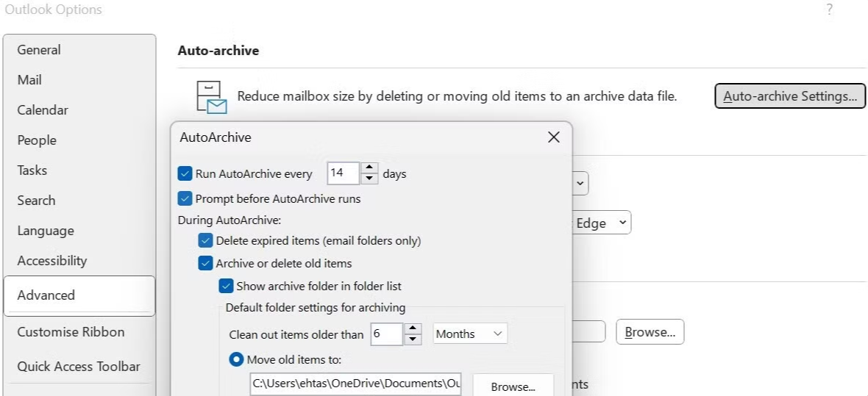Decrease the AutoArchive days interval

tap(369, 179)
